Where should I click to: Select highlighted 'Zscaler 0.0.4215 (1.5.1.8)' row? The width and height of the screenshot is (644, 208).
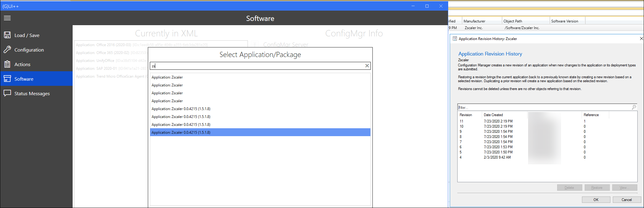tap(260, 133)
